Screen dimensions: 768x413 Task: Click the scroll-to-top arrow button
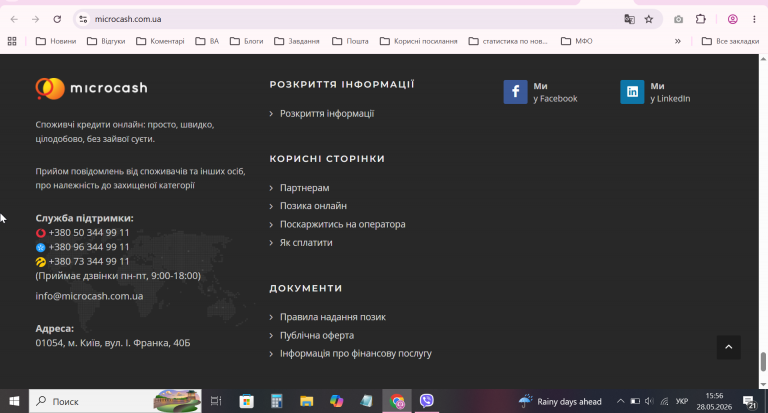[x=728, y=347]
